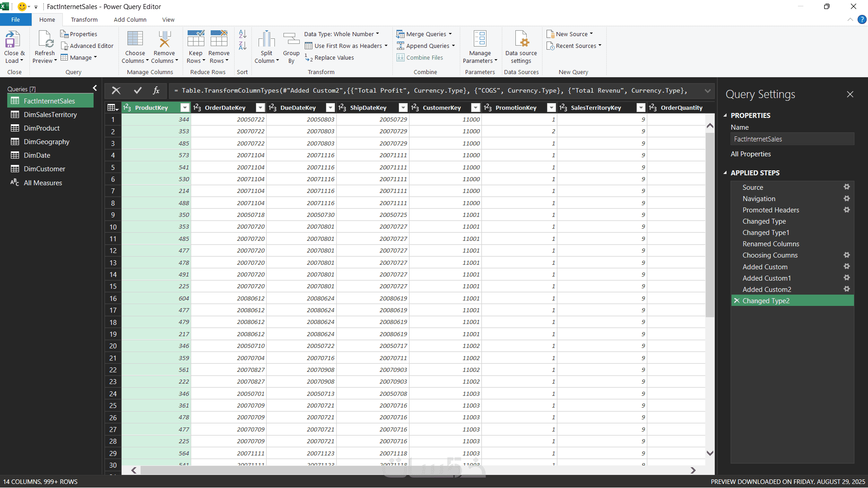Click the All Properties link
Image resolution: width=868 pixels, height=488 pixels.
click(750, 154)
